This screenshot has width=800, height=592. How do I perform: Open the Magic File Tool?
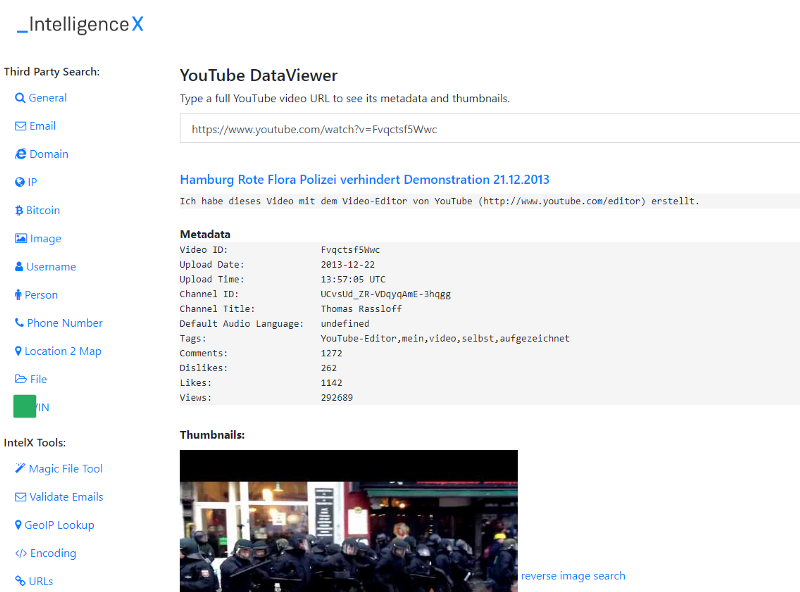point(66,468)
